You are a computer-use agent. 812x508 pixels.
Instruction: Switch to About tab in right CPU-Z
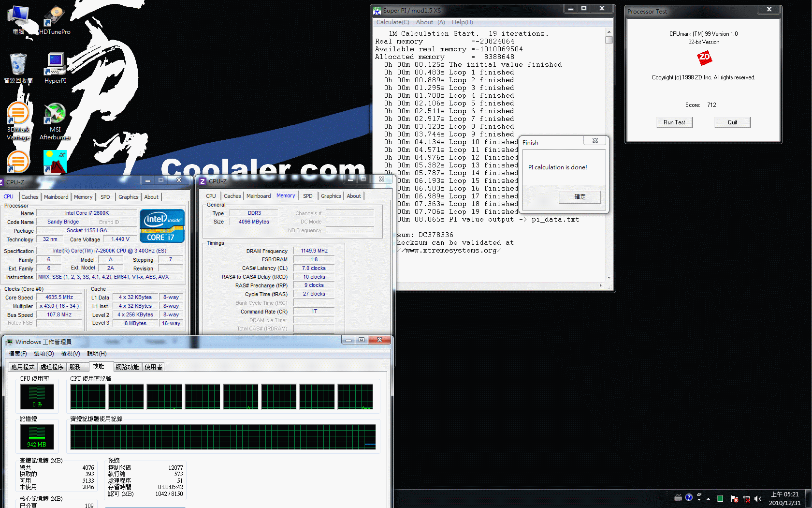click(x=354, y=196)
